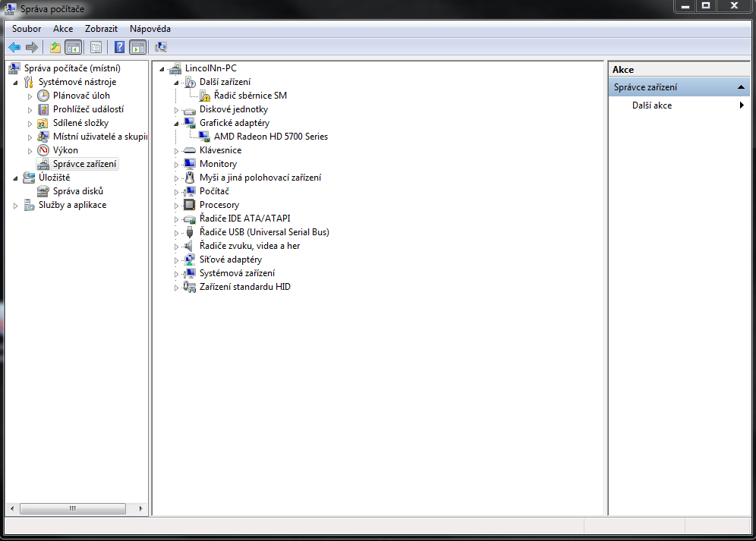
Task: Click the Up one level folder icon
Action: pos(55,47)
